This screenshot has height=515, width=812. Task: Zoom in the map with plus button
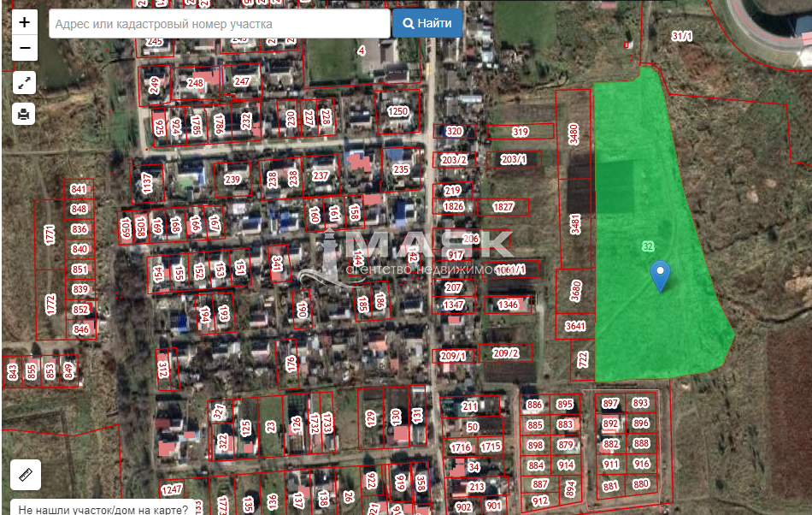(25, 22)
